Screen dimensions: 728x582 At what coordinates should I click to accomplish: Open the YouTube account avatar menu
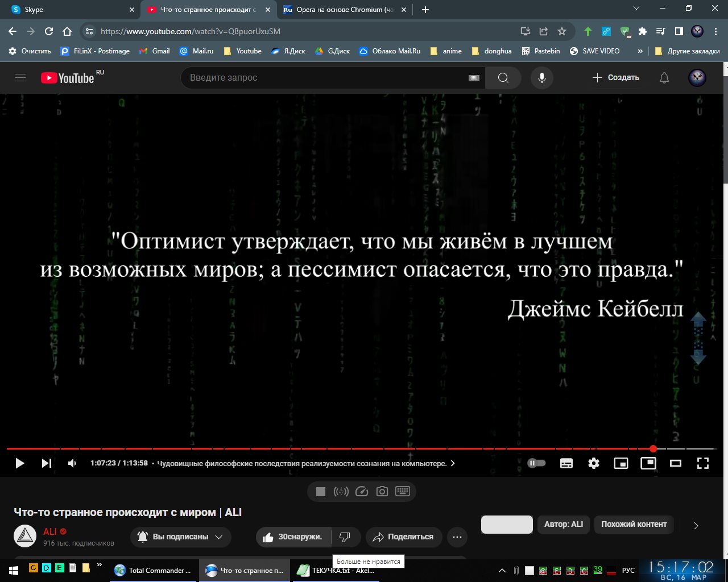tap(697, 78)
